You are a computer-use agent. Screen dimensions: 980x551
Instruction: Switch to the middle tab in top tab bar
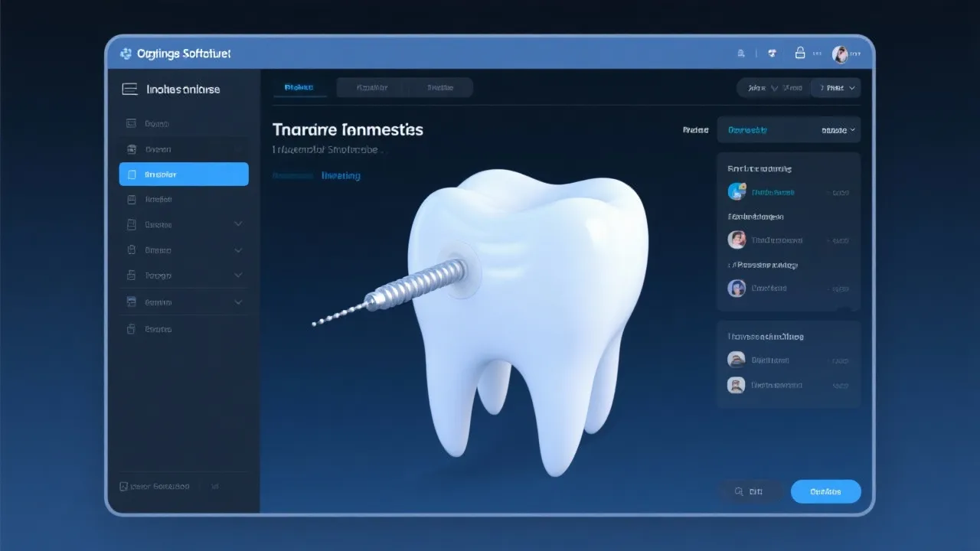click(372, 88)
